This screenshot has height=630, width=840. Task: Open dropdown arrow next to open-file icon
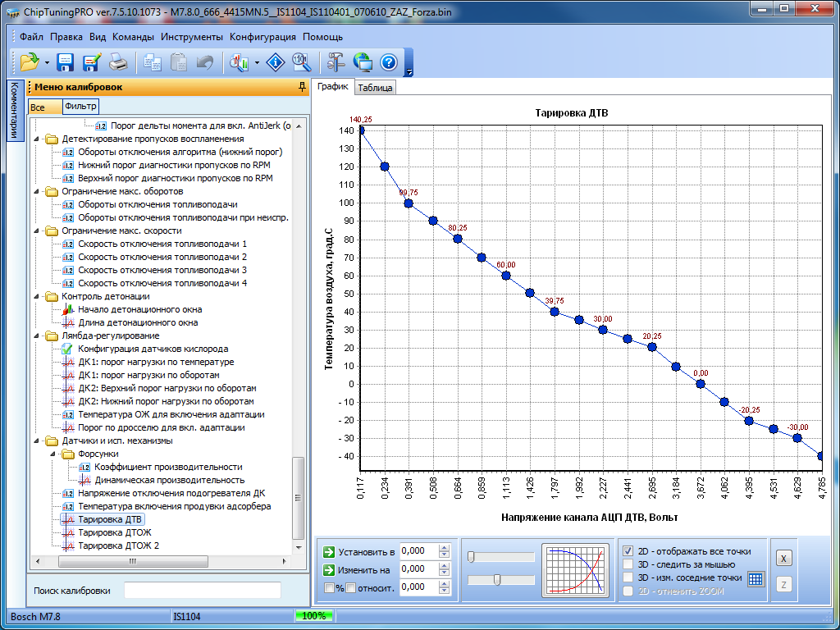[47, 62]
